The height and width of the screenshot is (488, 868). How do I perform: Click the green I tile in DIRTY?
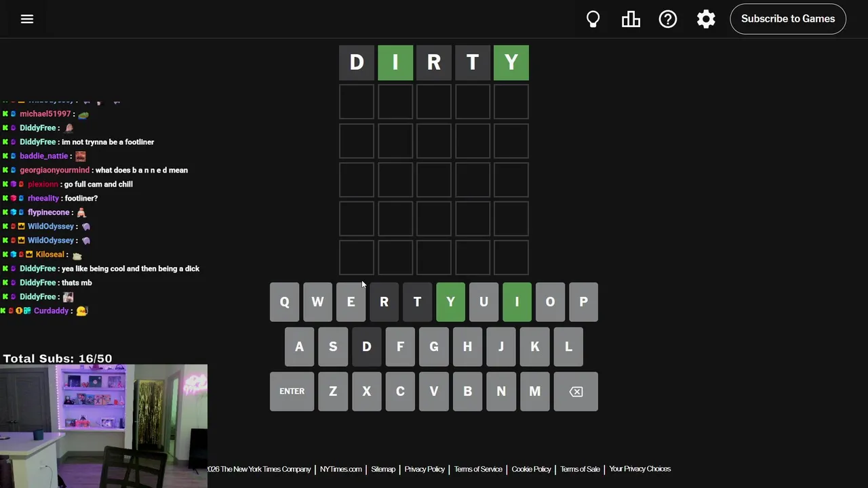tap(395, 63)
